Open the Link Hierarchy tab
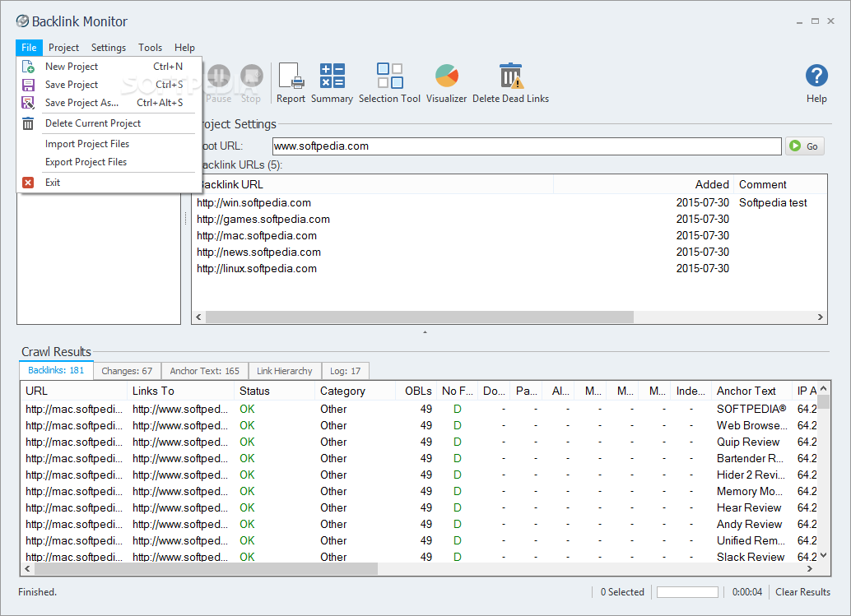Screen dimensions: 851x616 point(284,371)
